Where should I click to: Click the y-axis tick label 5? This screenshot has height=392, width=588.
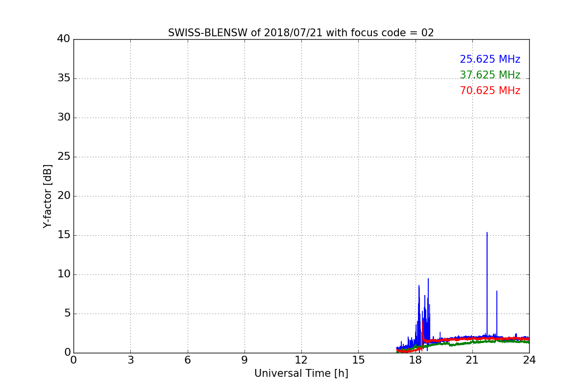67,314
